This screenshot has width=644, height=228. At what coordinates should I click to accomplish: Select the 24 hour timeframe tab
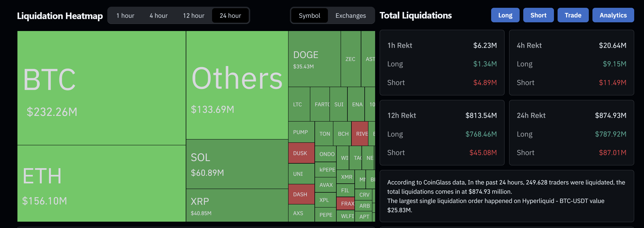coord(230,15)
